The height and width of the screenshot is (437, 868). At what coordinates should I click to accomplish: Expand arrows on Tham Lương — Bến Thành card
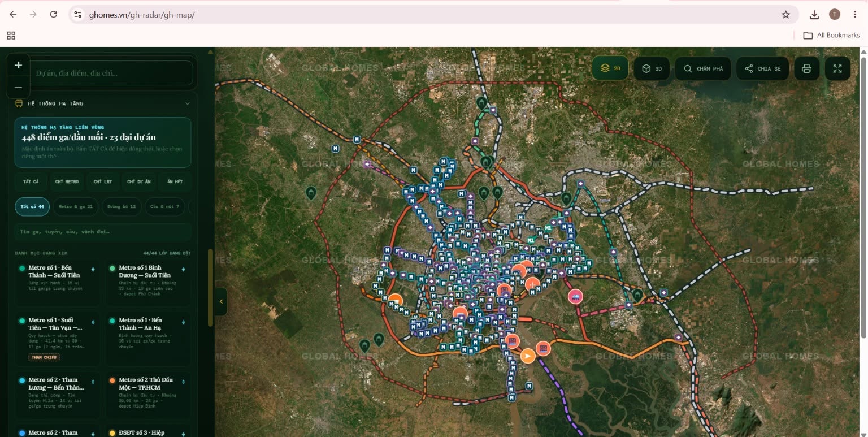93,382
